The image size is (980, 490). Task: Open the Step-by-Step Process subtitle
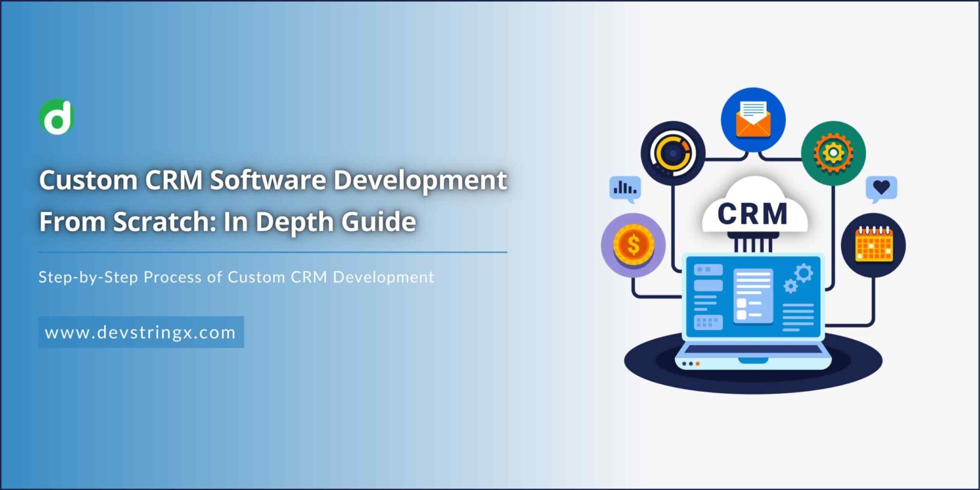click(x=236, y=277)
